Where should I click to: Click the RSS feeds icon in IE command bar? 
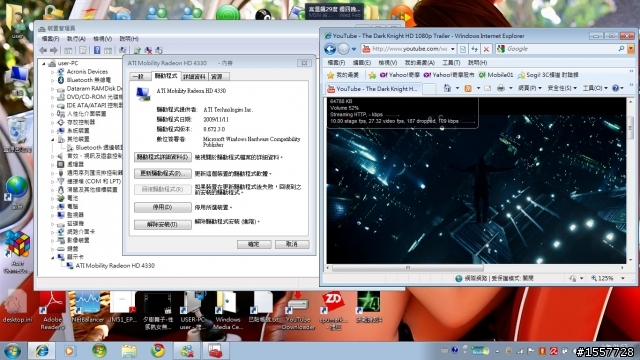[468, 88]
